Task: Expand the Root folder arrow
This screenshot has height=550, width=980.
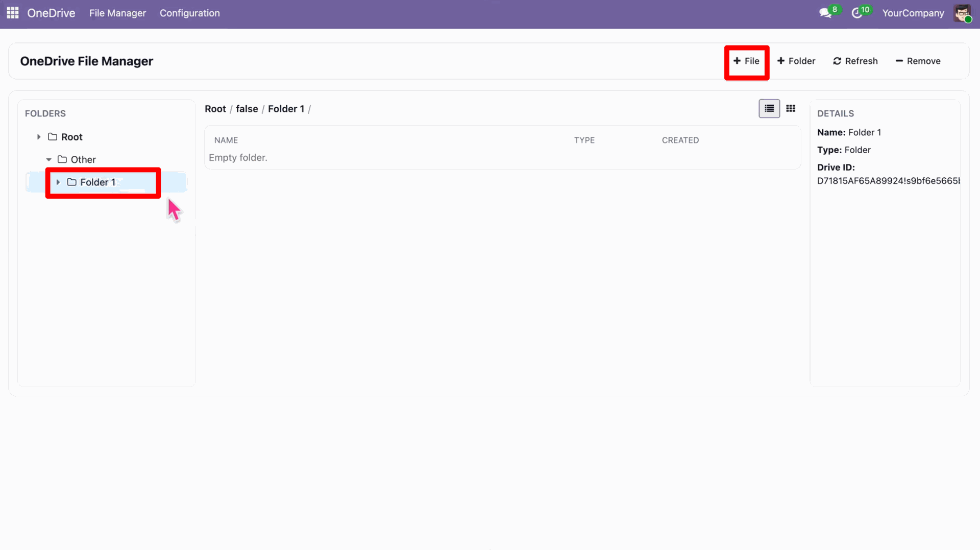Action: point(39,137)
